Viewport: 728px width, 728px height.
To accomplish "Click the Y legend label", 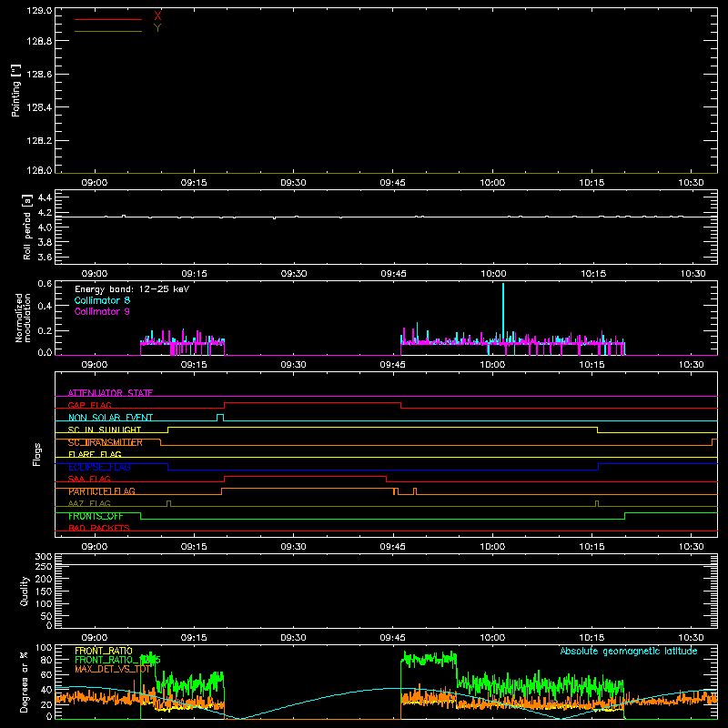I will 157,28.
